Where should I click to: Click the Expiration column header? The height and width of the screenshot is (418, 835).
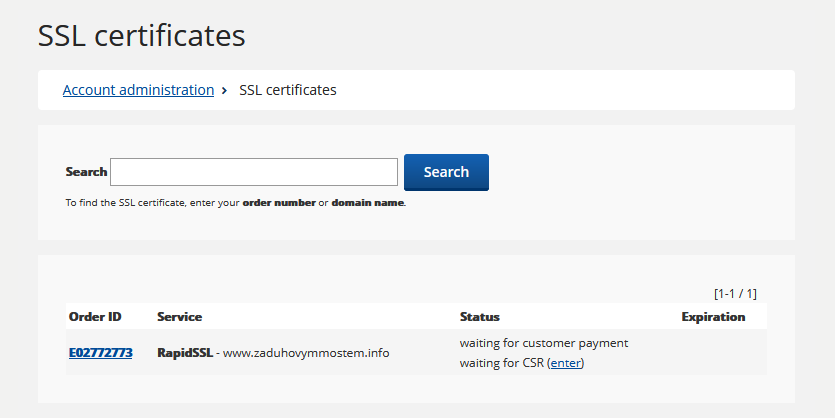click(713, 317)
